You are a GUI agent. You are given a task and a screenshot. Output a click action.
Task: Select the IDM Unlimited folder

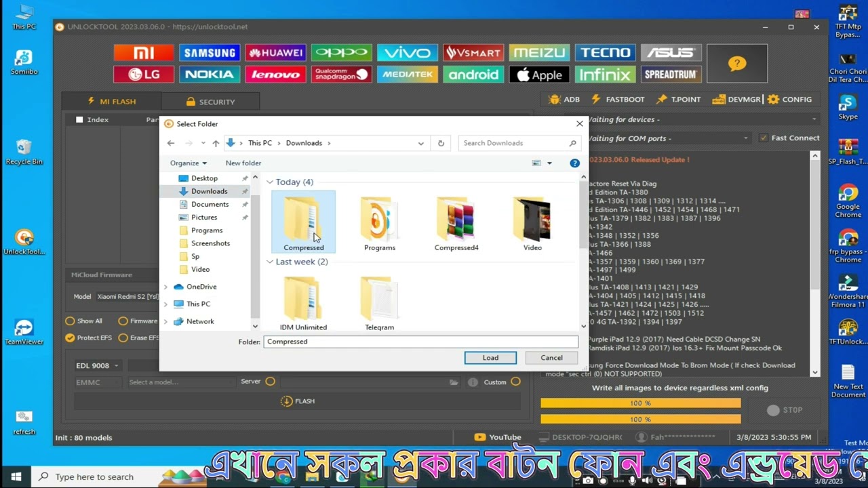click(303, 303)
